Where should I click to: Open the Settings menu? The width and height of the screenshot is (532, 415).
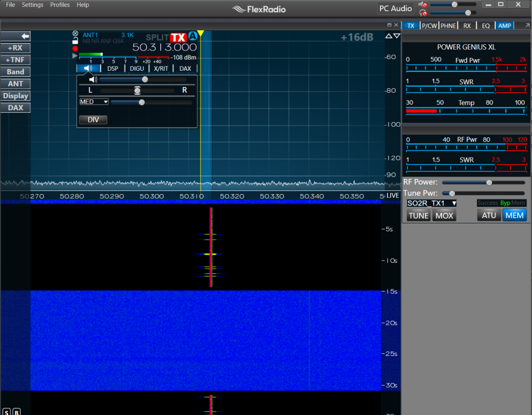[32, 5]
